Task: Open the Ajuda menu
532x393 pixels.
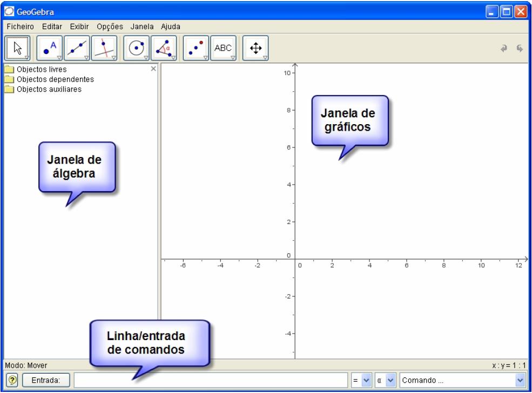Action: tap(171, 26)
